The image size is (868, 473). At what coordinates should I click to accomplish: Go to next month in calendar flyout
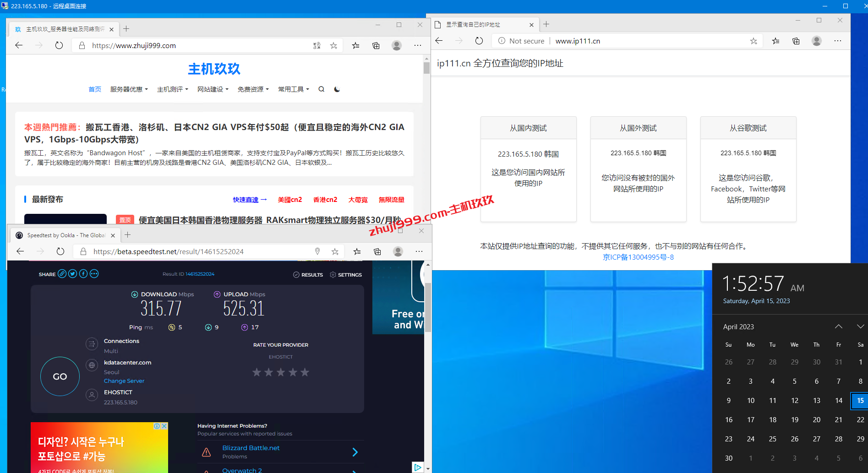860,326
